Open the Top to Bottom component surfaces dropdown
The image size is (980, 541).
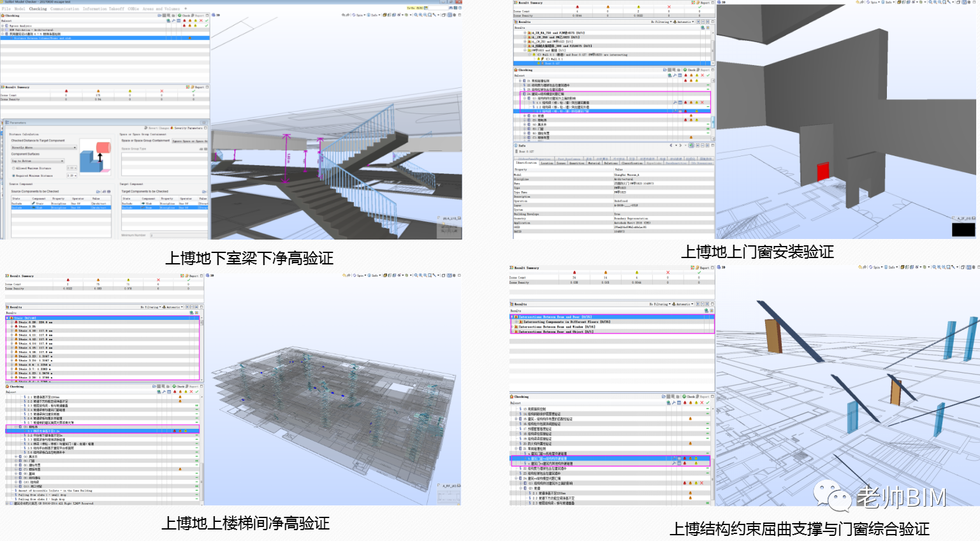38,161
